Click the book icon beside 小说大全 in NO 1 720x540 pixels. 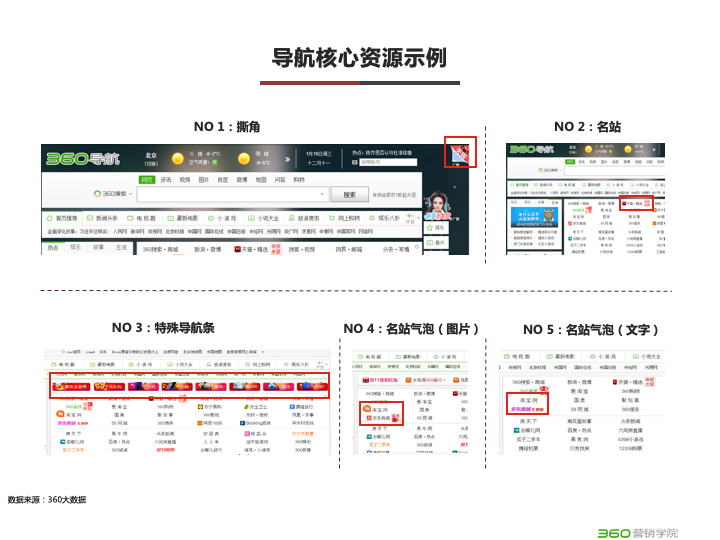pyautogui.click(x=251, y=218)
